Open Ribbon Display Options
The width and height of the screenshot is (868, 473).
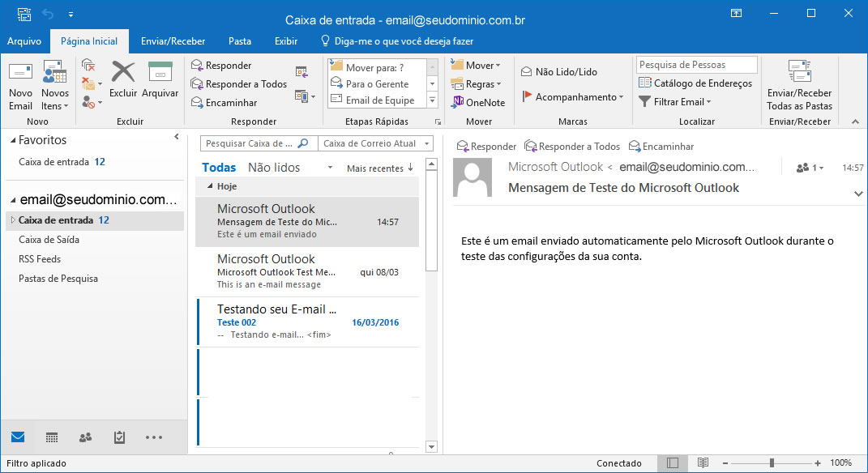click(736, 13)
